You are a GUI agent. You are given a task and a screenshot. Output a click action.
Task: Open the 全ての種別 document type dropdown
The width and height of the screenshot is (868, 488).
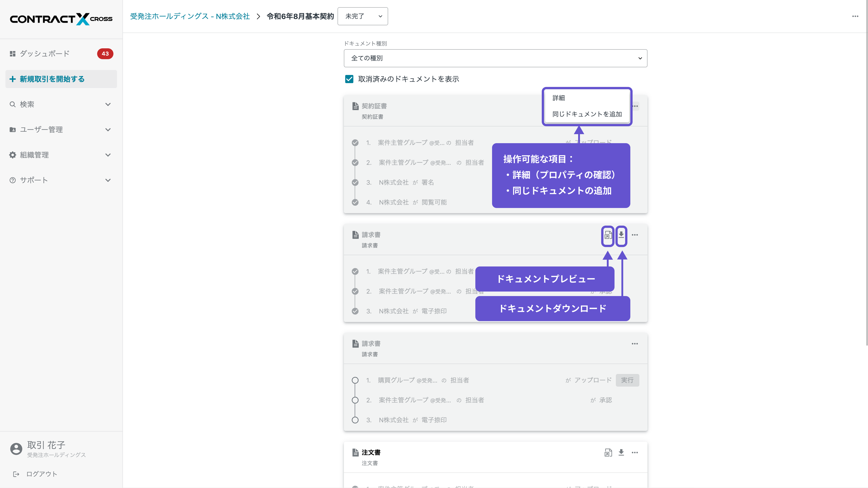[x=495, y=58]
